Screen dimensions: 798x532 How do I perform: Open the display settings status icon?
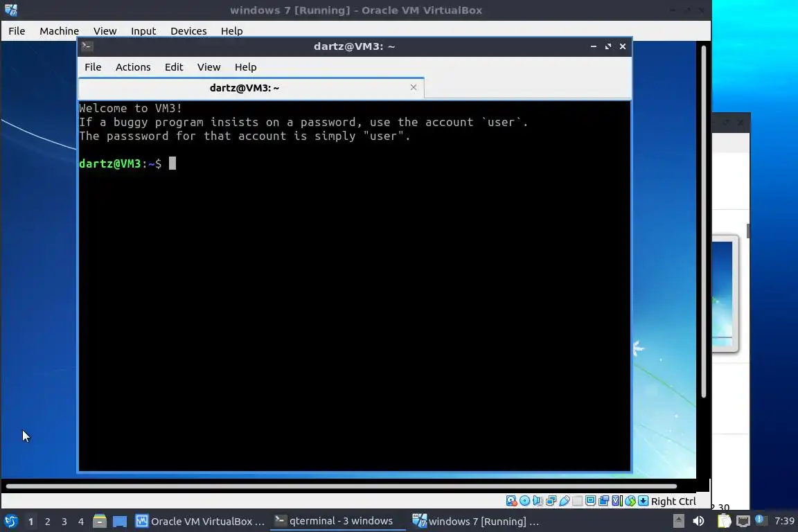coord(590,501)
